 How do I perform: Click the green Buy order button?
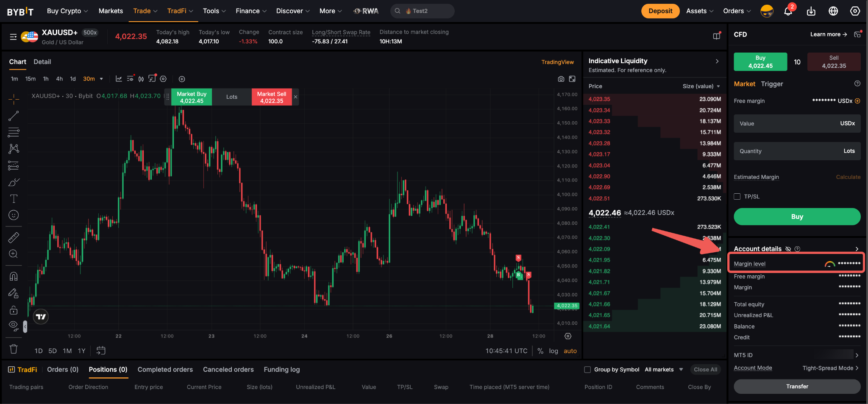point(797,217)
